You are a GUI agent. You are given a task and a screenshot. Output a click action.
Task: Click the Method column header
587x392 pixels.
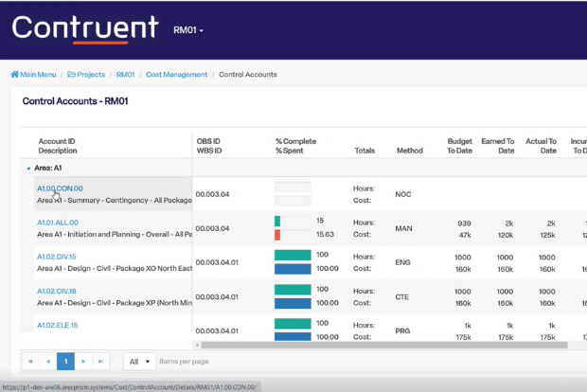(x=410, y=151)
